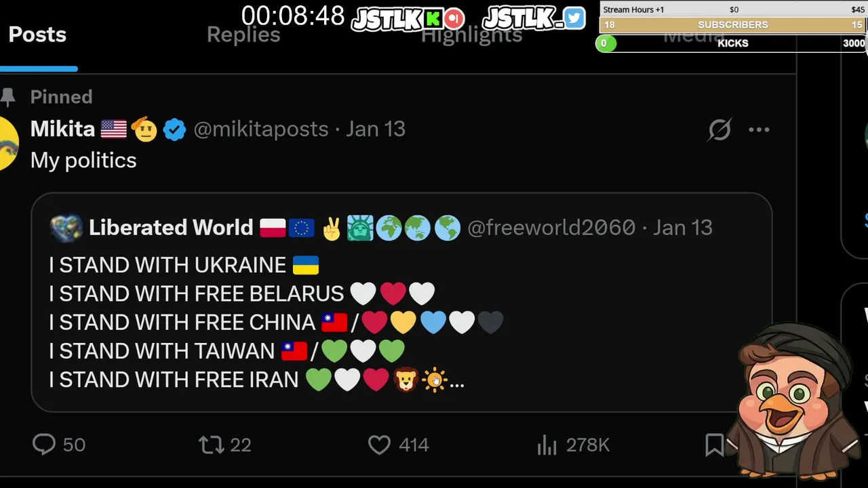Click the repost arrows icon
The height and width of the screenshot is (488, 868).
211,445
